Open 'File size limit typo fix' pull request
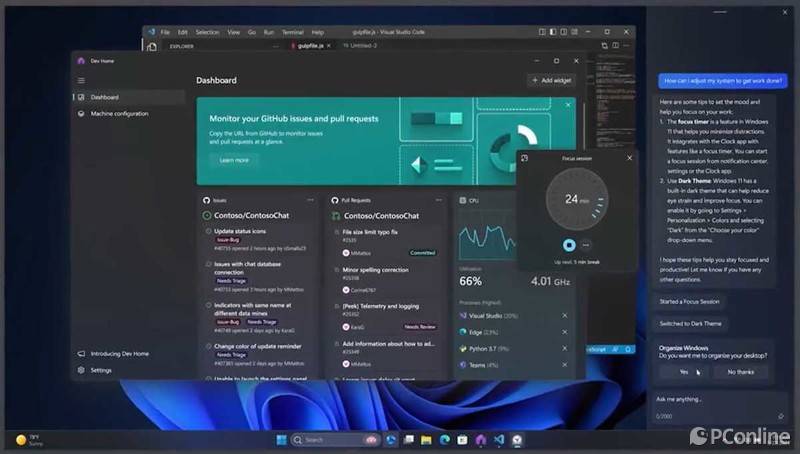The height and width of the screenshot is (454, 800). (370, 232)
